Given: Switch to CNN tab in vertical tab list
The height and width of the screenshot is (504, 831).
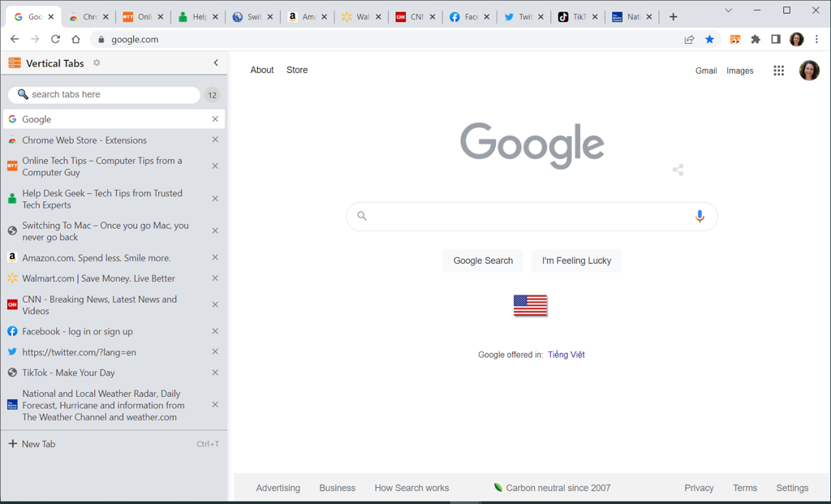Looking at the screenshot, I should point(99,305).
